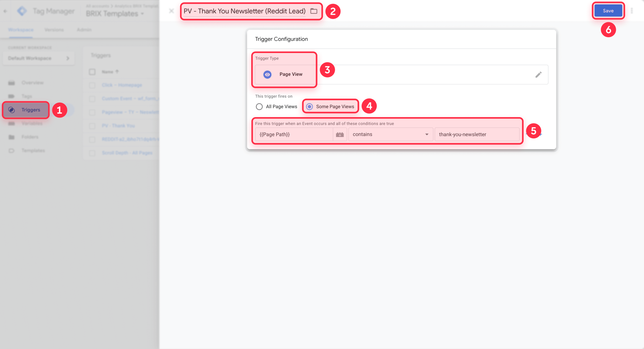Close the trigger editor panel
Screen dimensions: 644x349
tap(171, 11)
